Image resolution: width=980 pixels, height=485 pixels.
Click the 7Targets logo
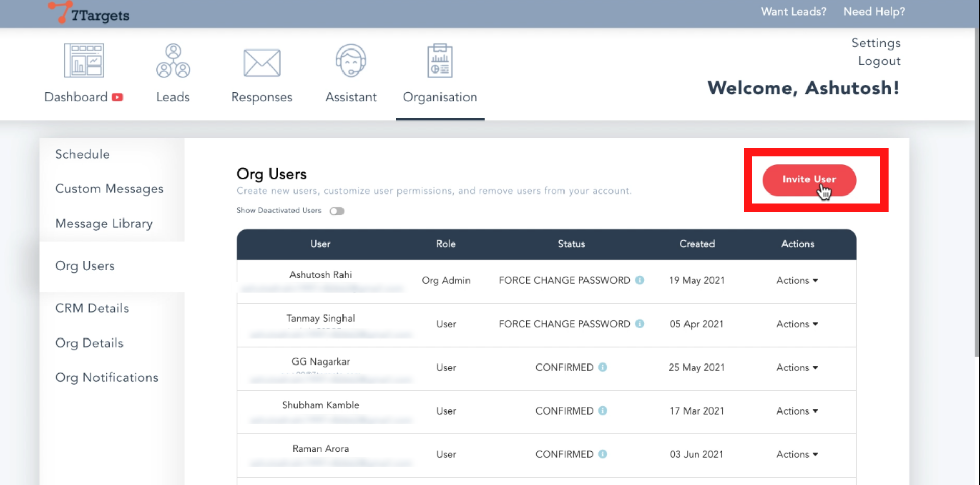coord(89,13)
